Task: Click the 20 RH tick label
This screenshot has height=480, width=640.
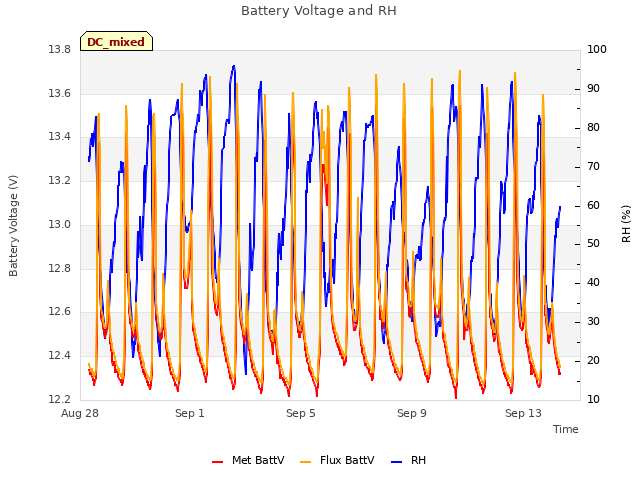Action: pos(593,360)
